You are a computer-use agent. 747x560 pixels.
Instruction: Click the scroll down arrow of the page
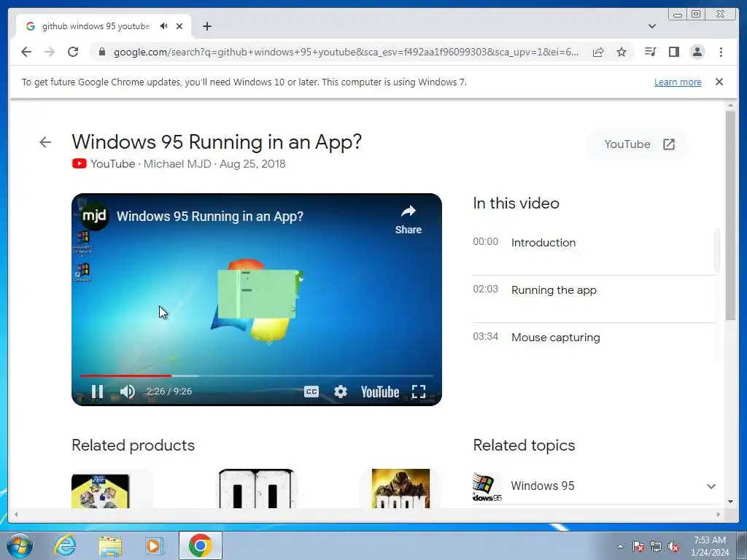730,502
